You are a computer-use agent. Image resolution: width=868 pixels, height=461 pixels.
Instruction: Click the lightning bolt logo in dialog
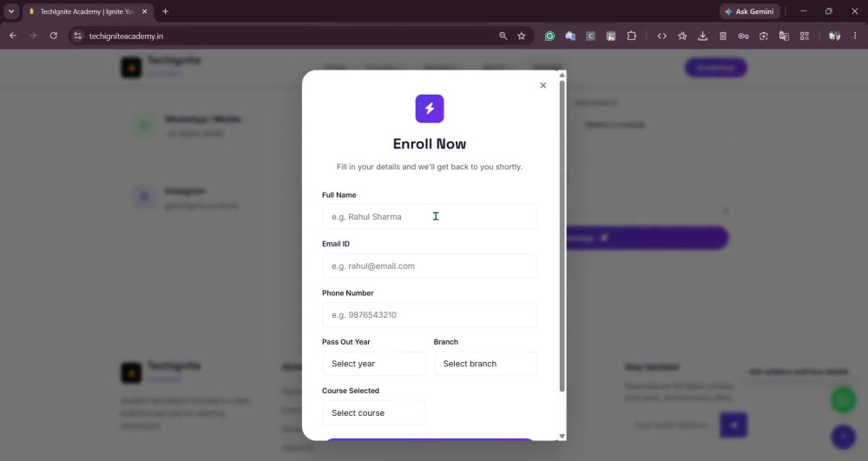tap(430, 109)
